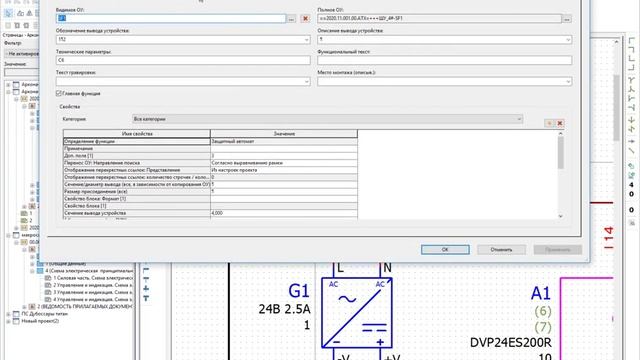
Task: Click value cell 'Защитный автомат'
Action: click(284, 141)
